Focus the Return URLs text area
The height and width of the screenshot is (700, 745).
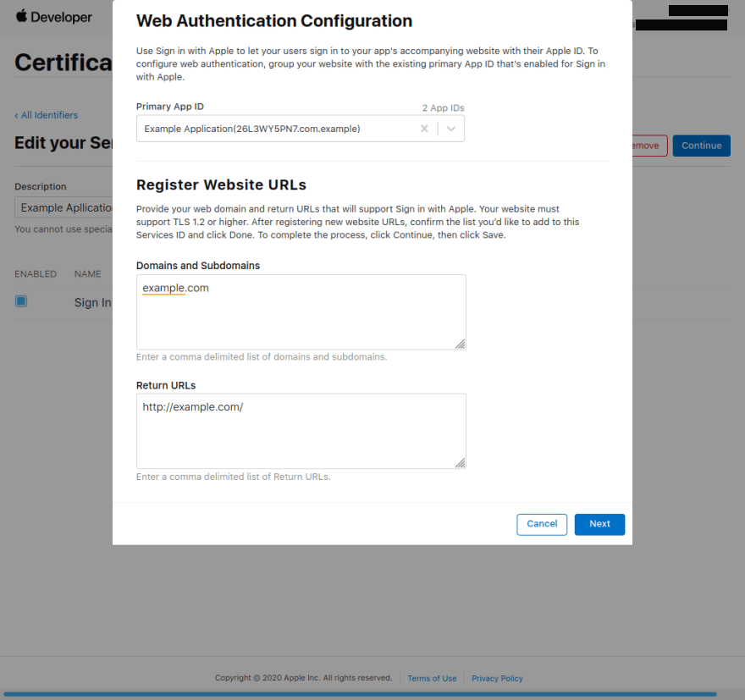click(301, 431)
